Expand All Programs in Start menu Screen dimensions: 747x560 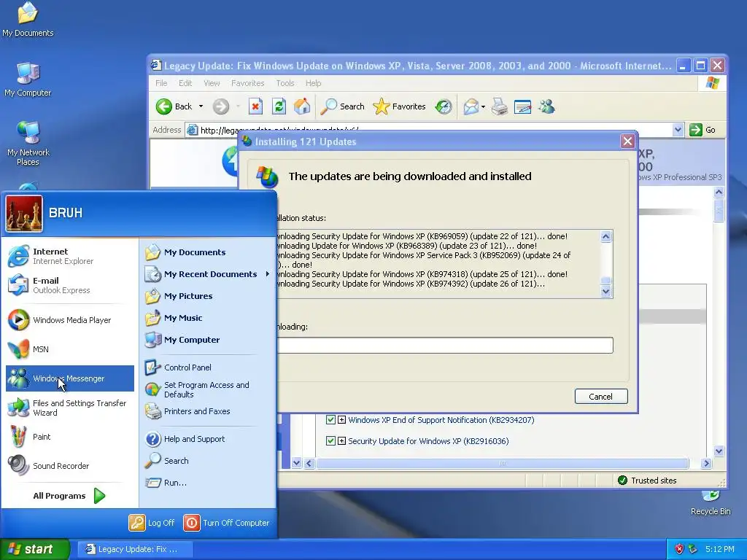(x=69, y=496)
